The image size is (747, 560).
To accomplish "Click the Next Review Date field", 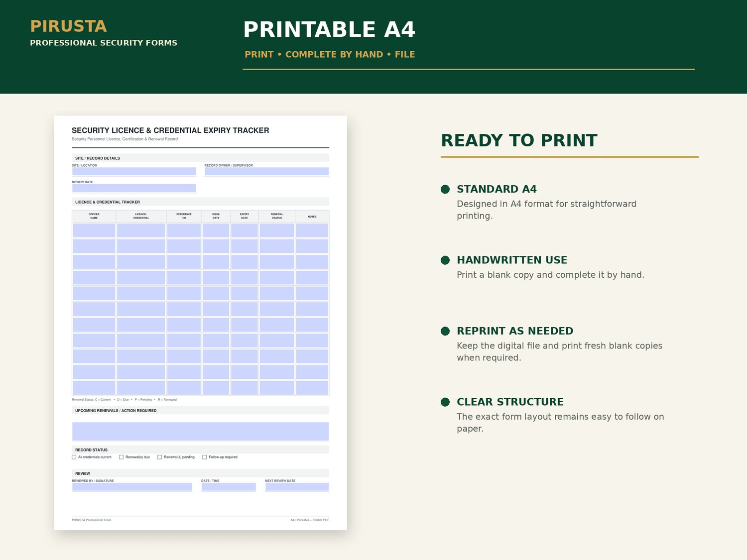I will [297, 487].
